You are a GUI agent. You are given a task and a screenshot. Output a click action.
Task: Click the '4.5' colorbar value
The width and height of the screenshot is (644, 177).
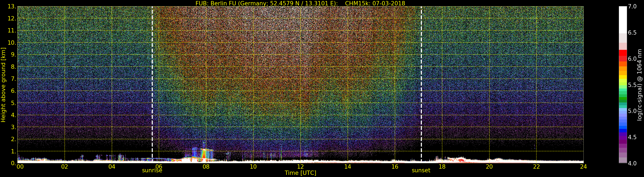click(x=632, y=137)
